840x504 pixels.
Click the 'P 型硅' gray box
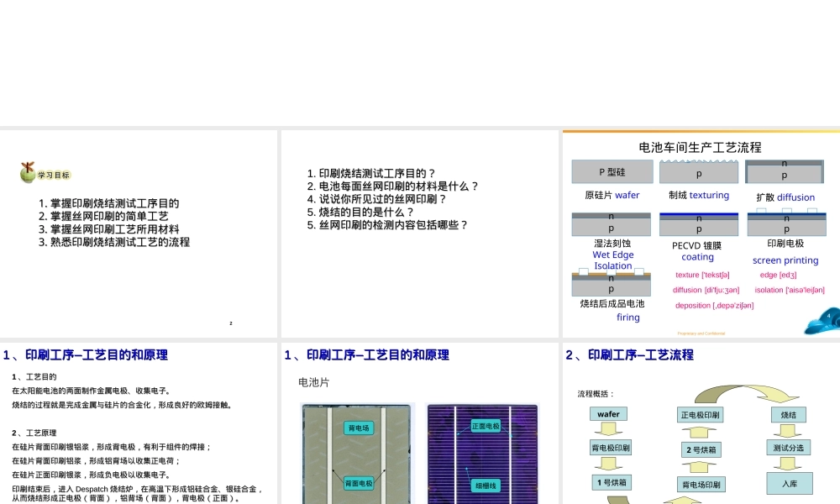pos(612,172)
